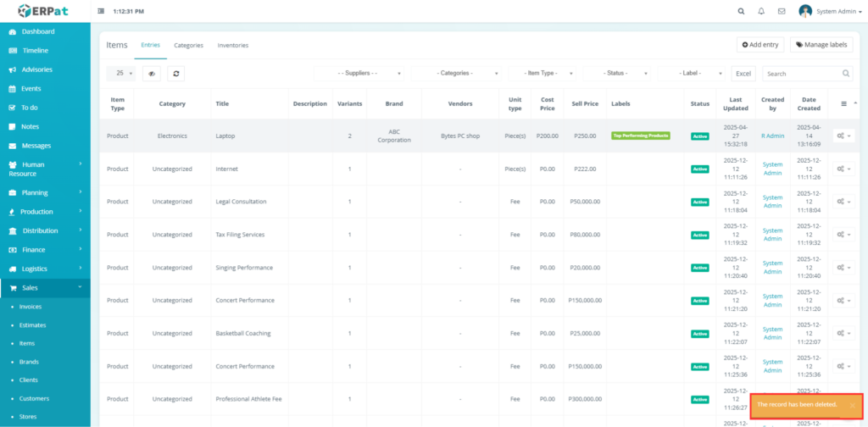Switch to the Categories tab
The height and width of the screenshot is (427, 868).
(188, 45)
